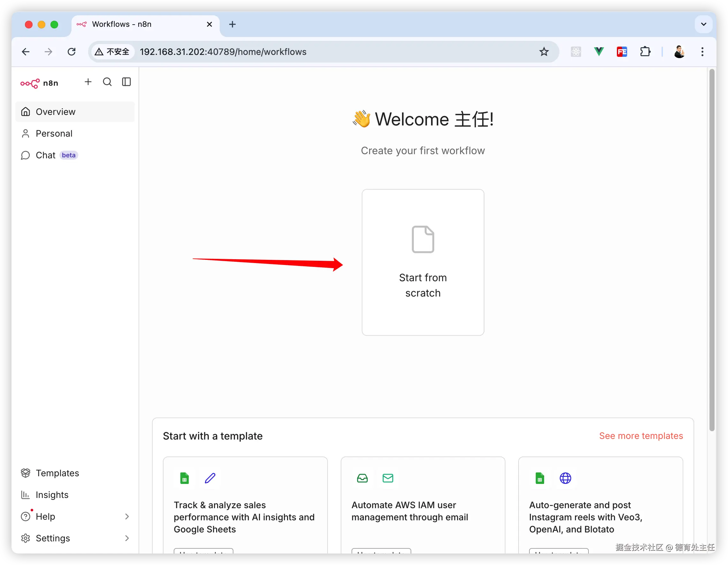Screen dimensions: 728x565
Task: Open Chat beta in sidebar
Action: [46, 155]
